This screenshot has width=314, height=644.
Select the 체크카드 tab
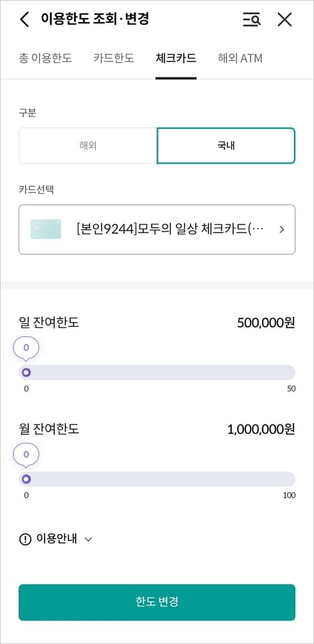(x=176, y=58)
